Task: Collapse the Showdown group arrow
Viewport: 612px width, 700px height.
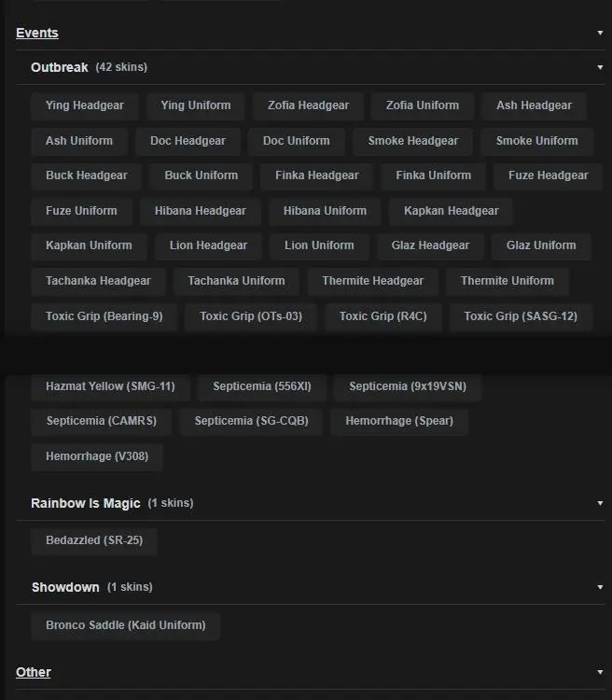Action: click(600, 587)
